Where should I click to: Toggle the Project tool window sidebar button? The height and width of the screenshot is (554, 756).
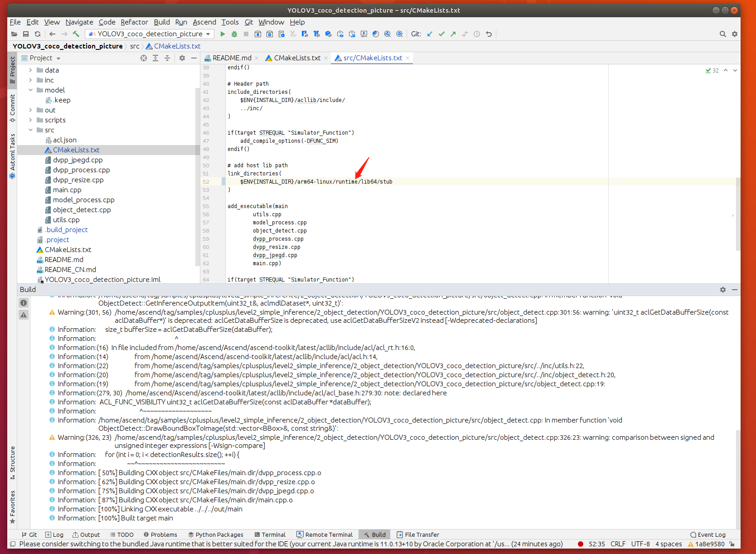tap(12, 70)
